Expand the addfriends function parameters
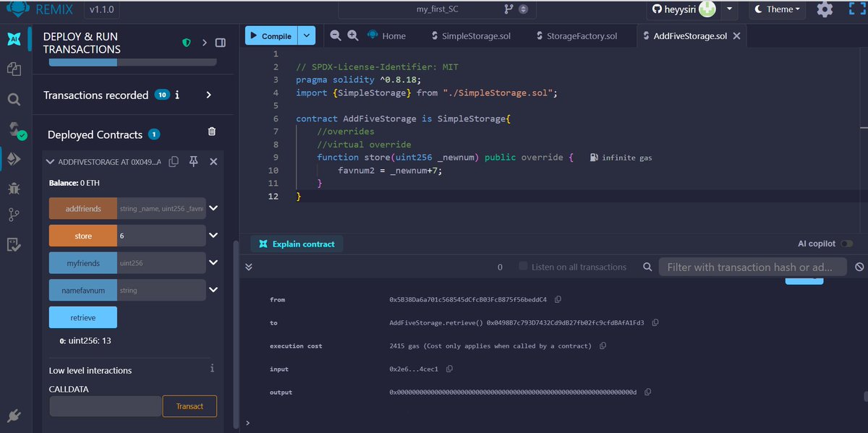Viewport: 868px width, 433px height. pos(213,208)
